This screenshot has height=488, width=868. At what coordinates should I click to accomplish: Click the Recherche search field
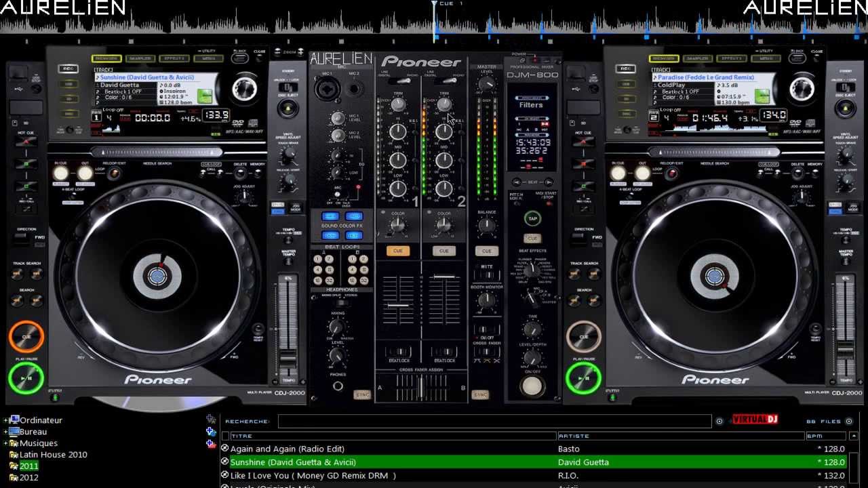click(x=494, y=422)
